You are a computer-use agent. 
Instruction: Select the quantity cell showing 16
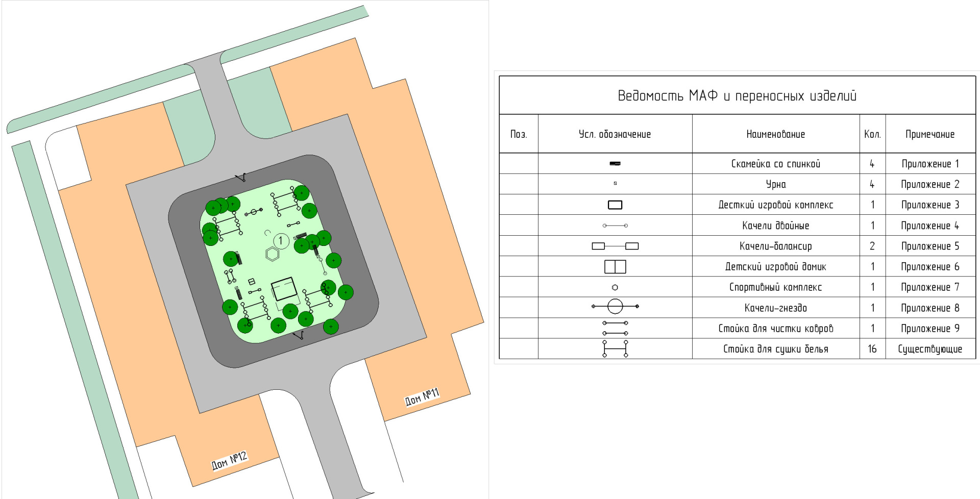pos(872,349)
